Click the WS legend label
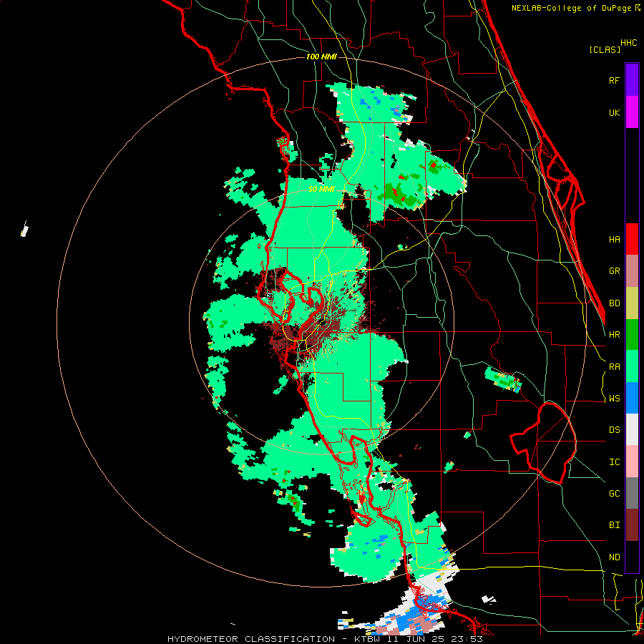The height and width of the screenshot is (644, 644). point(615,399)
